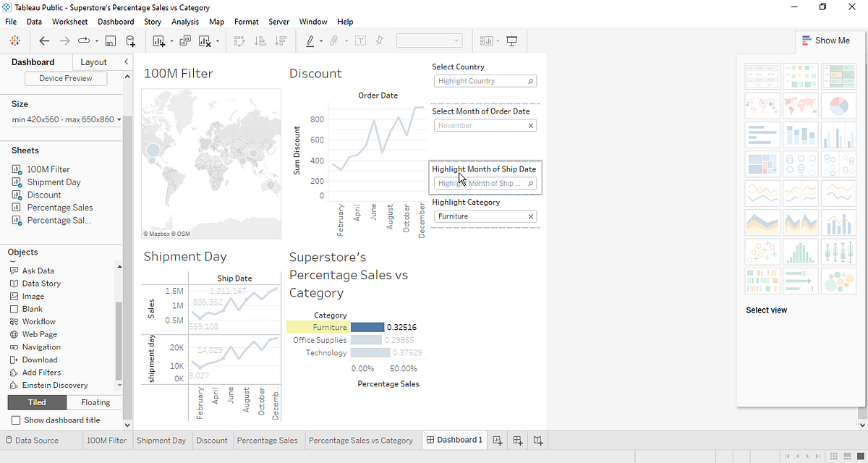Click the Device Preview button
The image size is (868, 463).
tap(66, 78)
